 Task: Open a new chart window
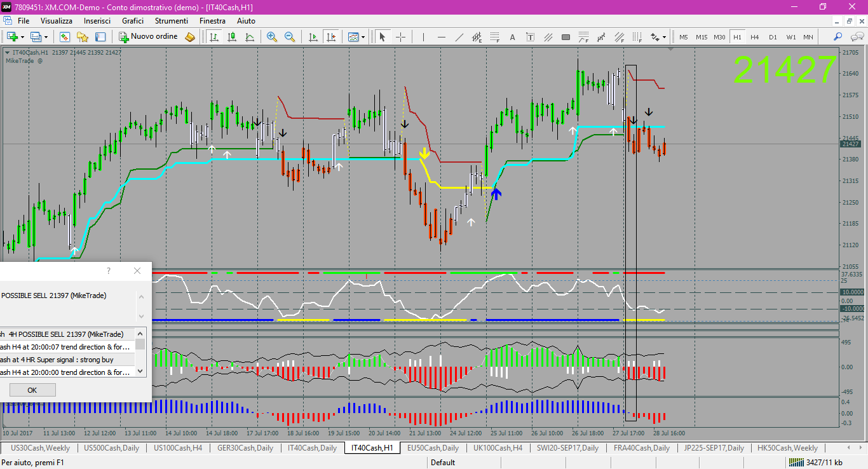coord(11,37)
